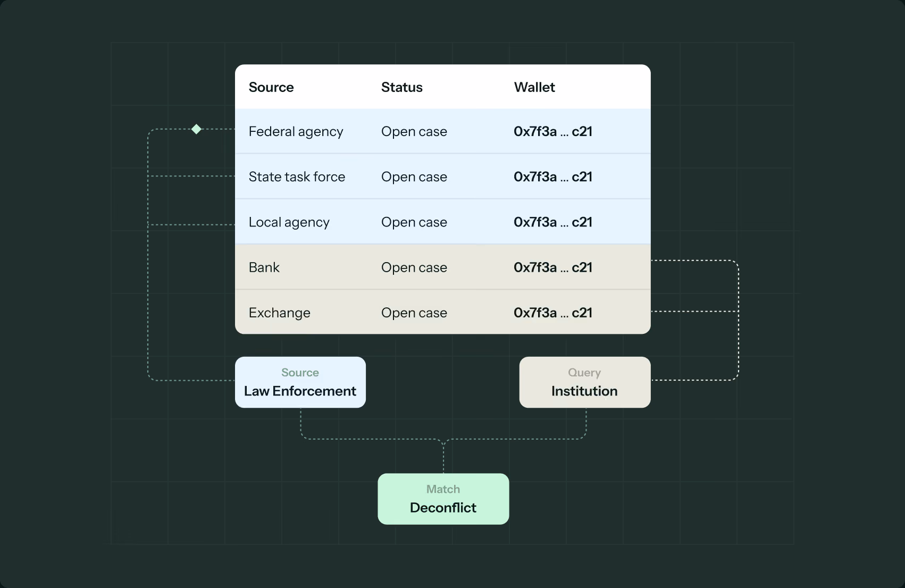Click the Local agency source cell
Viewport: 905px width, 588px height.
[289, 222]
